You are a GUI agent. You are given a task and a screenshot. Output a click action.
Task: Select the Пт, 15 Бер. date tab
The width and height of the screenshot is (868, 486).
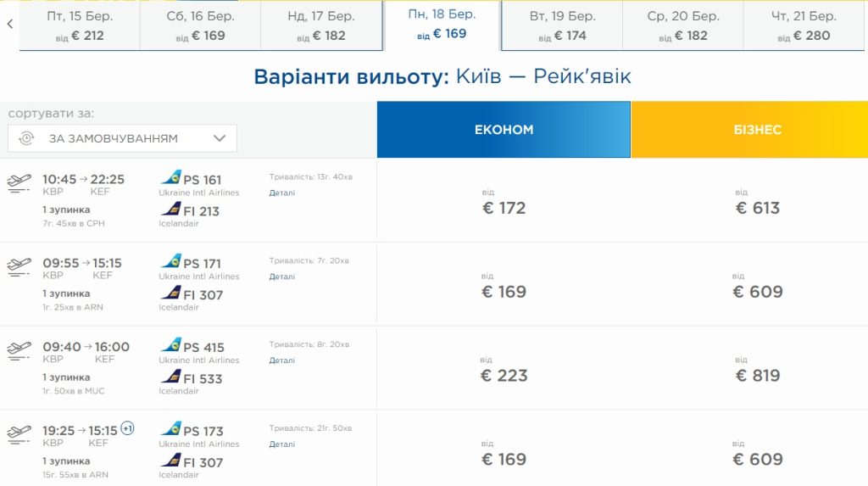pos(80,25)
